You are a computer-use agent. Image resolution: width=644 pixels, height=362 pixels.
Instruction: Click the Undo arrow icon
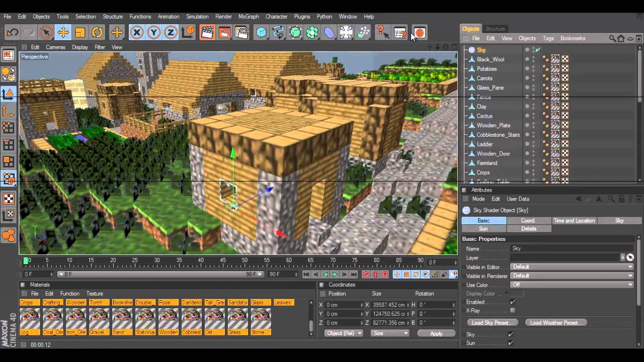13,33
